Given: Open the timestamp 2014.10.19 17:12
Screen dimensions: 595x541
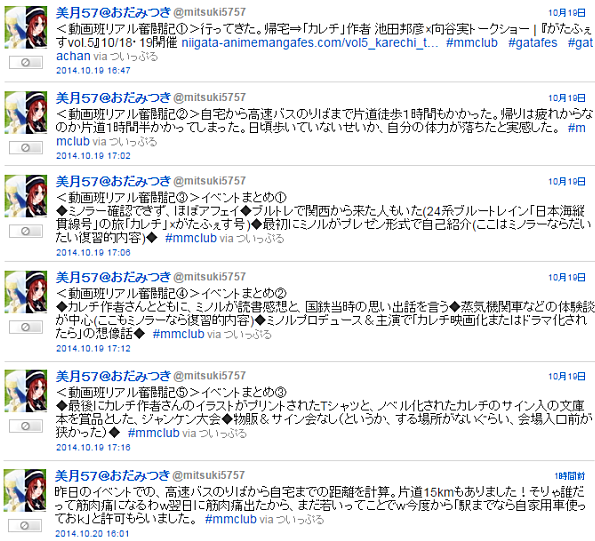Looking at the screenshot, I should pyautogui.click(x=93, y=348).
